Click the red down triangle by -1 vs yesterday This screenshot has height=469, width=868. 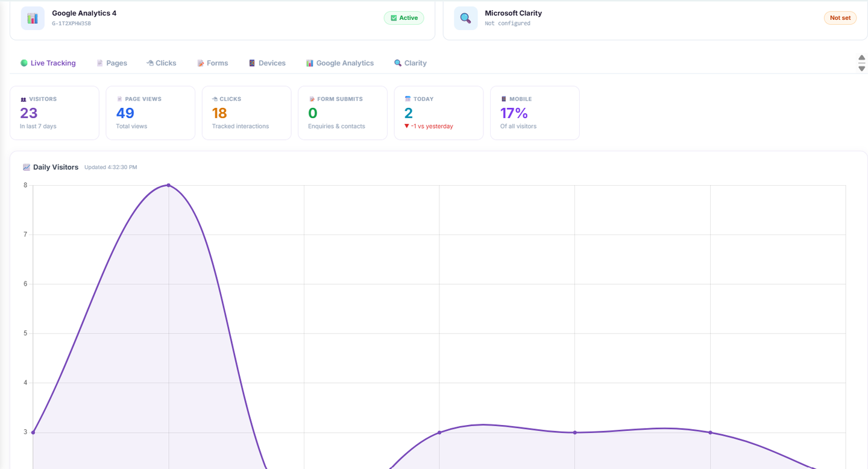[407, 126]
